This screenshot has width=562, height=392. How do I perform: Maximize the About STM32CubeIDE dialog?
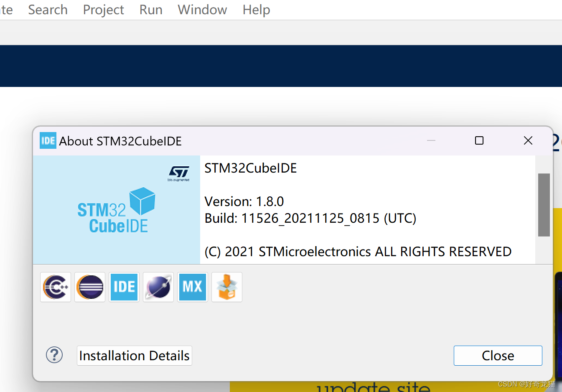pos(479,140)
